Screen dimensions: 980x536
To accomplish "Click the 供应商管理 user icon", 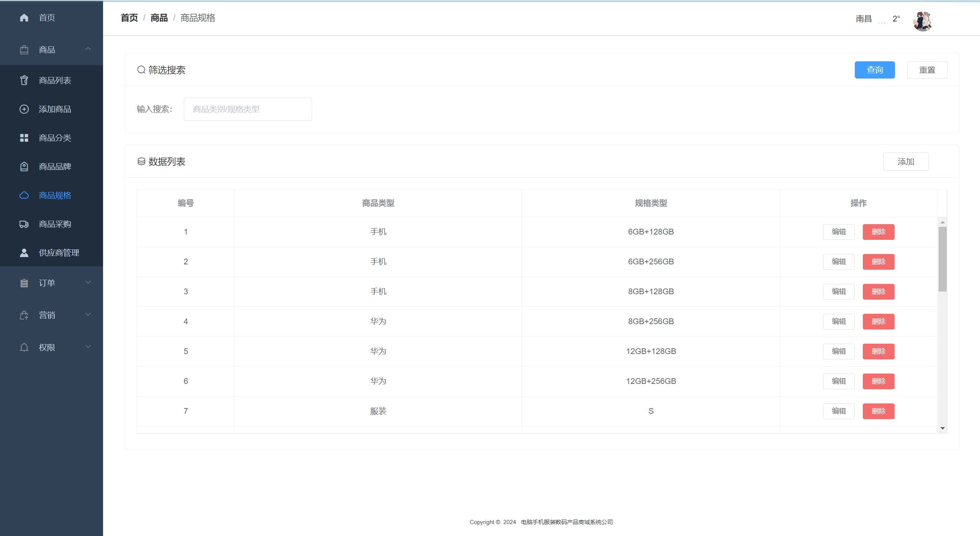I will [x=24, y=253].
